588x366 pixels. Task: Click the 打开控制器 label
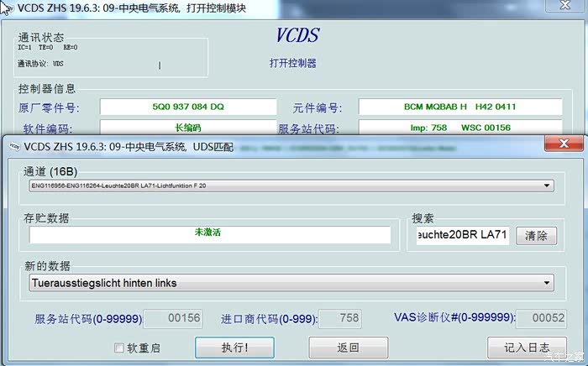coord(293,63)
